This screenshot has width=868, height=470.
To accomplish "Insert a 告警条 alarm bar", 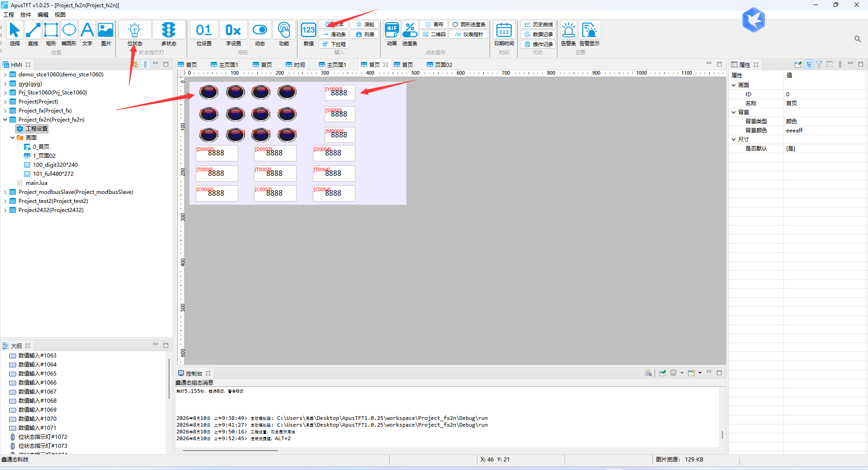I will pyautogui.click(x=568, y=34).
